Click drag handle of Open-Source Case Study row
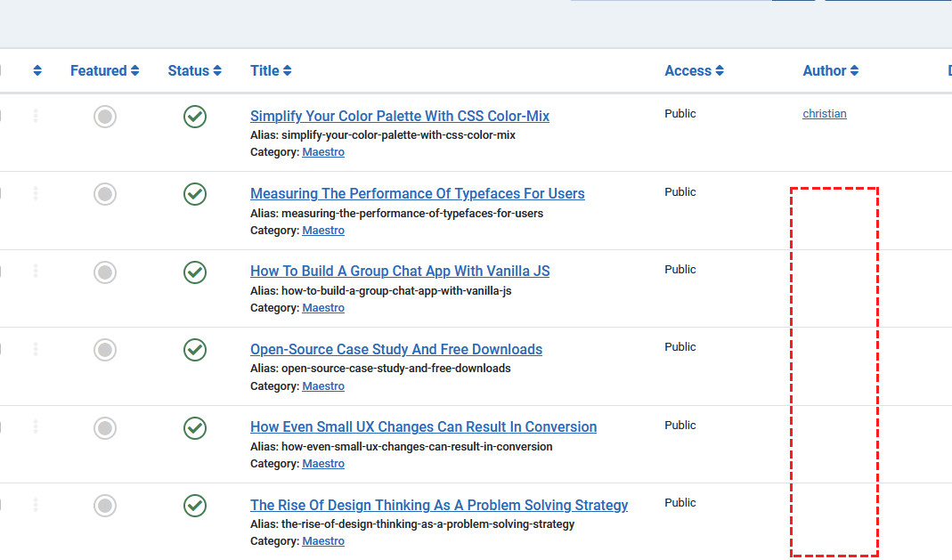The image size is (952, 560). point(36,349)
